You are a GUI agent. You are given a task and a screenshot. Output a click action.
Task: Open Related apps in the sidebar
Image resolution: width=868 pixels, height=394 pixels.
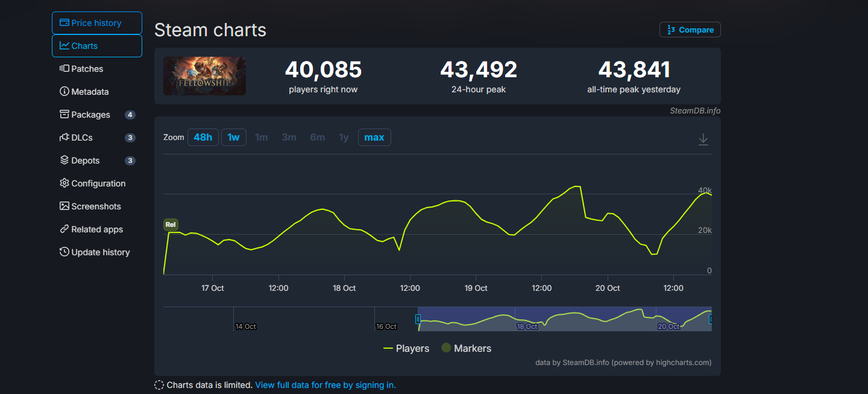click(97, 229)
